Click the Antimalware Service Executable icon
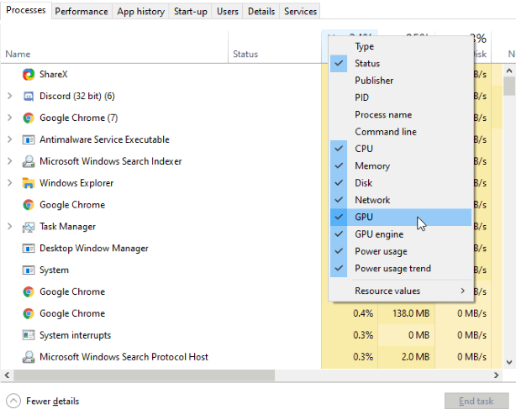 [29, 139]
